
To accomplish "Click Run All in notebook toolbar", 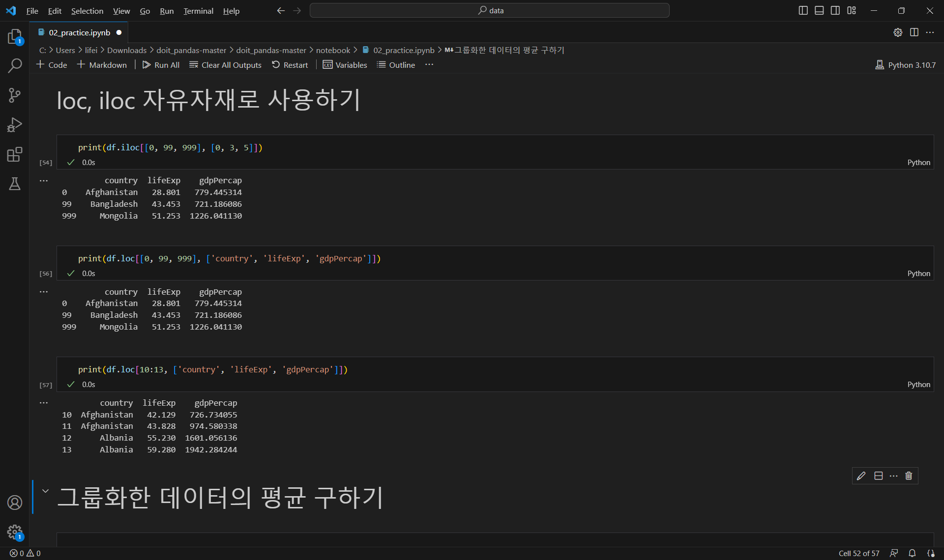I will point(161,65).
